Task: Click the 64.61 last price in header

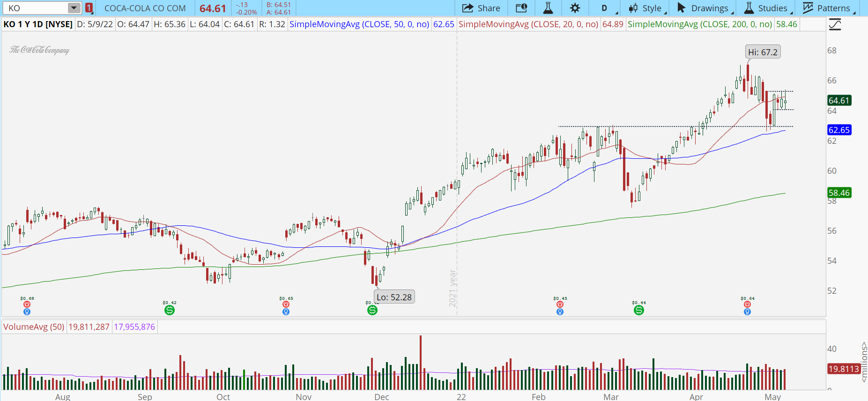Action: (213, 8)
